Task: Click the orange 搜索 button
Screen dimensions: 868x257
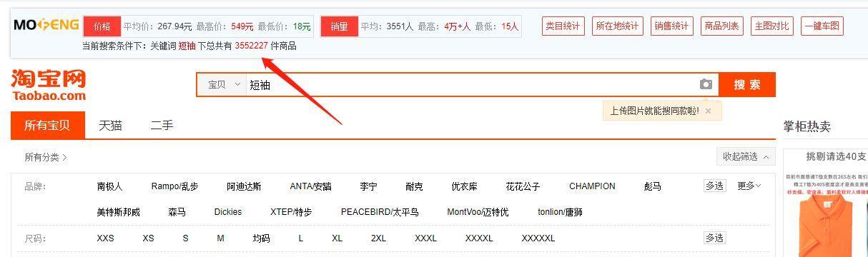Action: coord(747,85)
